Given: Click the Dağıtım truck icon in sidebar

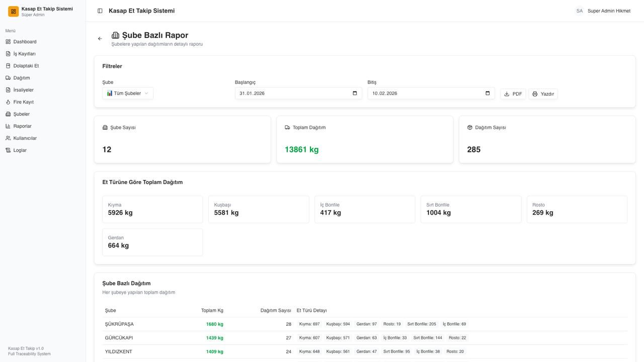Looking at the screenshot, I should pyautogui.click(x=8, y=78).
